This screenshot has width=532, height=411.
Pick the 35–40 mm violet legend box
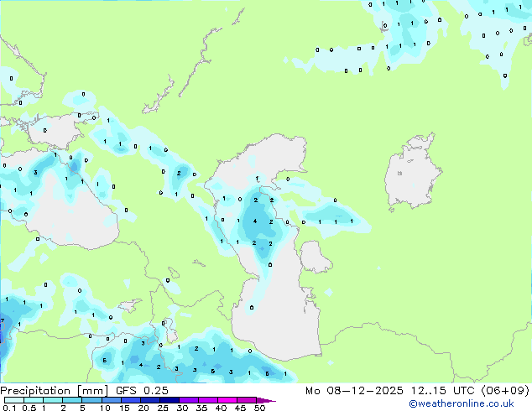[x=208, y=400]
